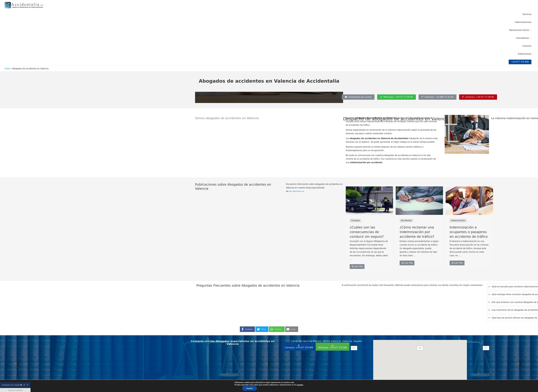Expand FAQ ¿Qué tipo de servicio ofrecen
Screen dimensions: 538x392
pos(512,318)
